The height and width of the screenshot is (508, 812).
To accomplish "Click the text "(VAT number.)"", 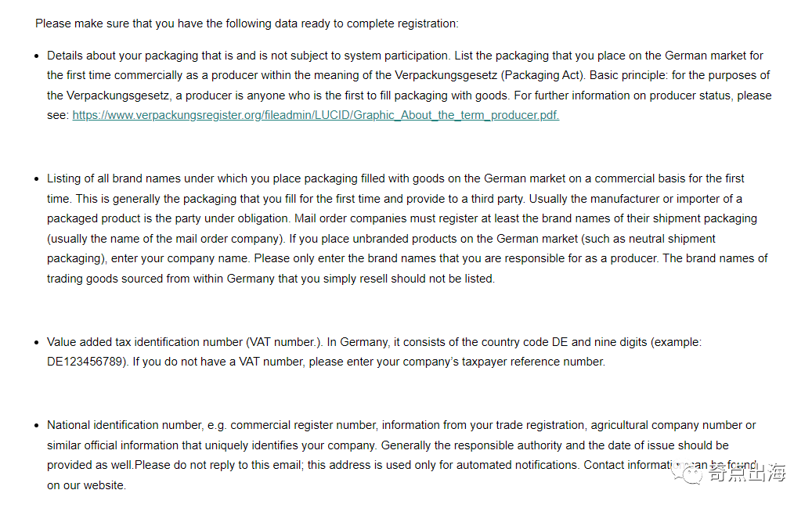I will click(x=284, y=342).
